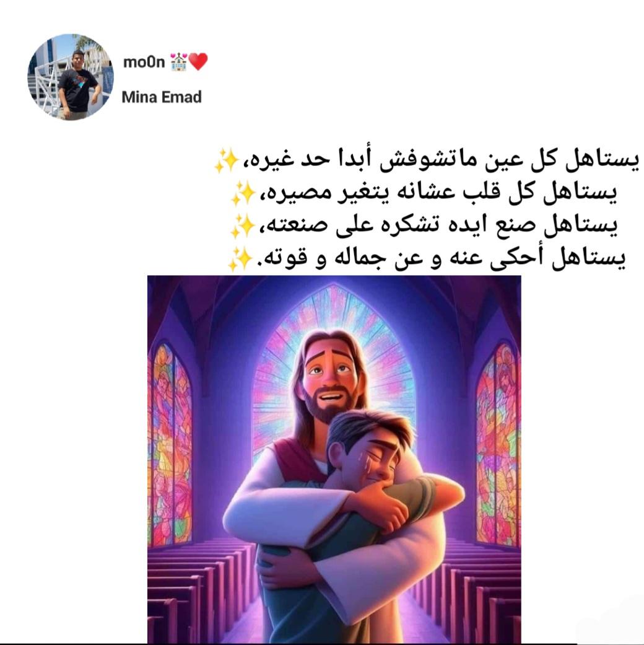Click the left stained glass window

171,444
